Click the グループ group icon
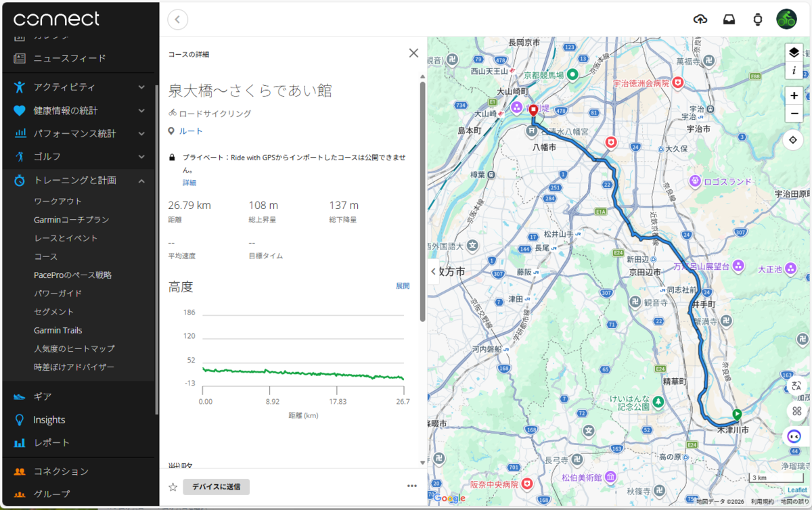The image size is (812, 510). coord(20,494)
